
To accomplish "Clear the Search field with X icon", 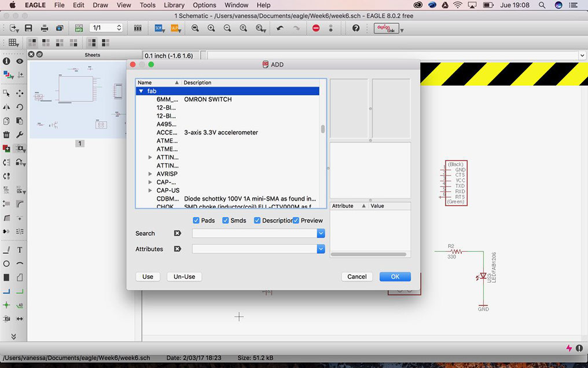I will point(177,233).
